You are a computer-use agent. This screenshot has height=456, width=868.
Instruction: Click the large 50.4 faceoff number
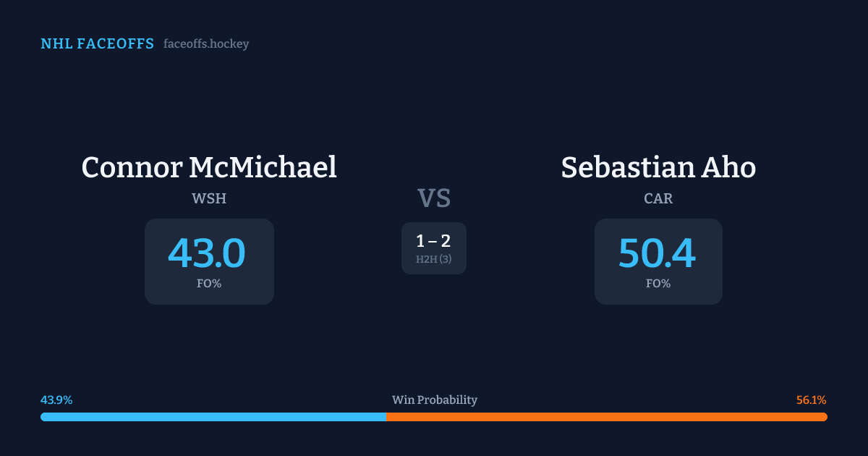click(x=657, y=253)
